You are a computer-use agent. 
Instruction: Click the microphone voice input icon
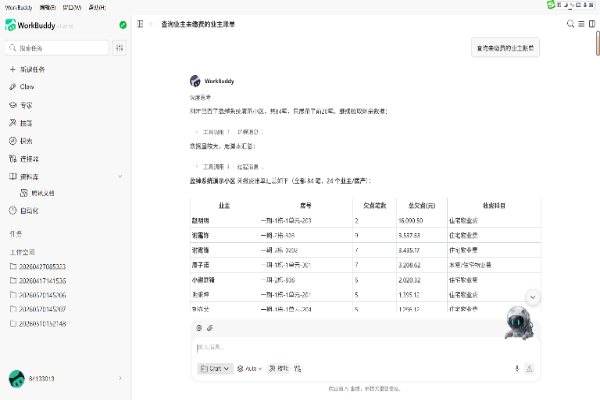point(517,369)
